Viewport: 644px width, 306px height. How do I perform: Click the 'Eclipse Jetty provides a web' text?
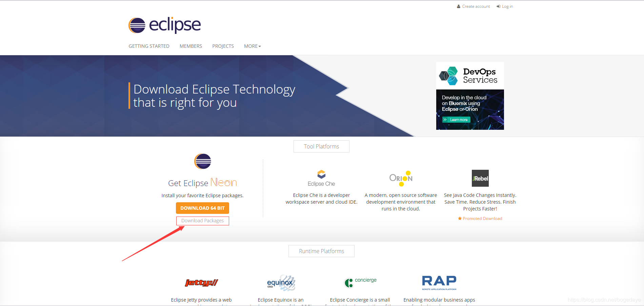[201, 300]
